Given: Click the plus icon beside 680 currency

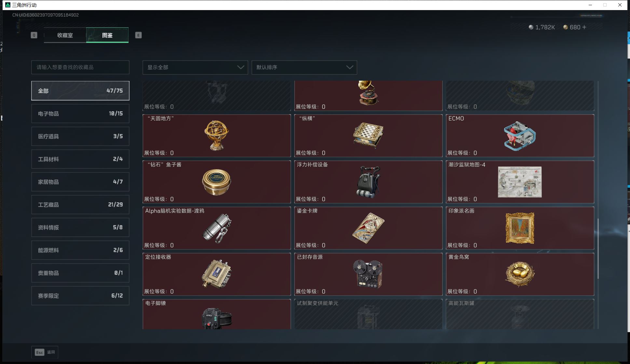Looking at the screenshot, I should (x=584, y=27).
